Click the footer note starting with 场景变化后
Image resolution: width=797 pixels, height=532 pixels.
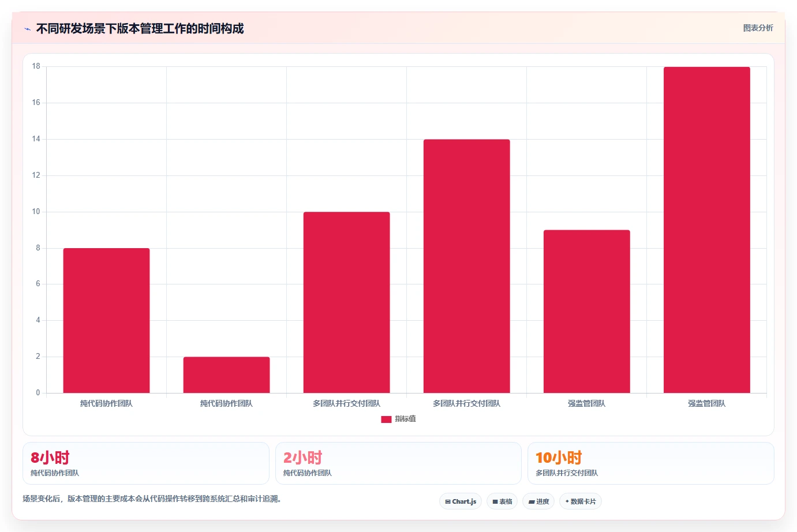click(154, 499)
